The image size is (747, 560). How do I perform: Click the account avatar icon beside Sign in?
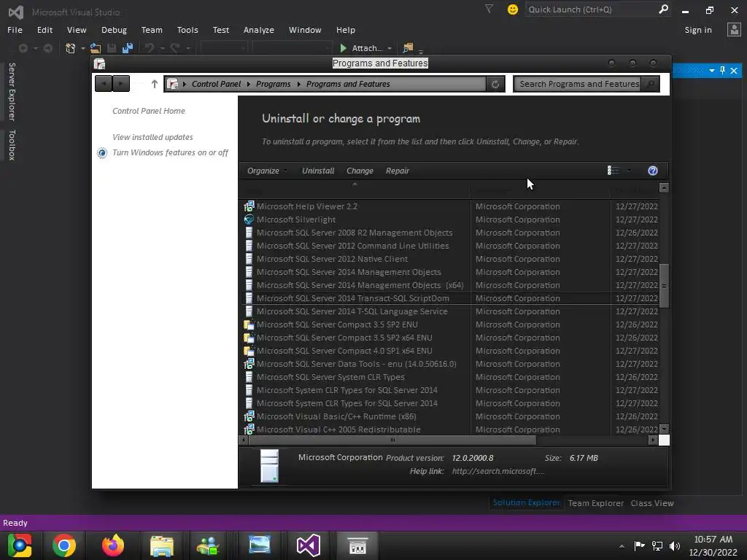[x=734, y=29]
